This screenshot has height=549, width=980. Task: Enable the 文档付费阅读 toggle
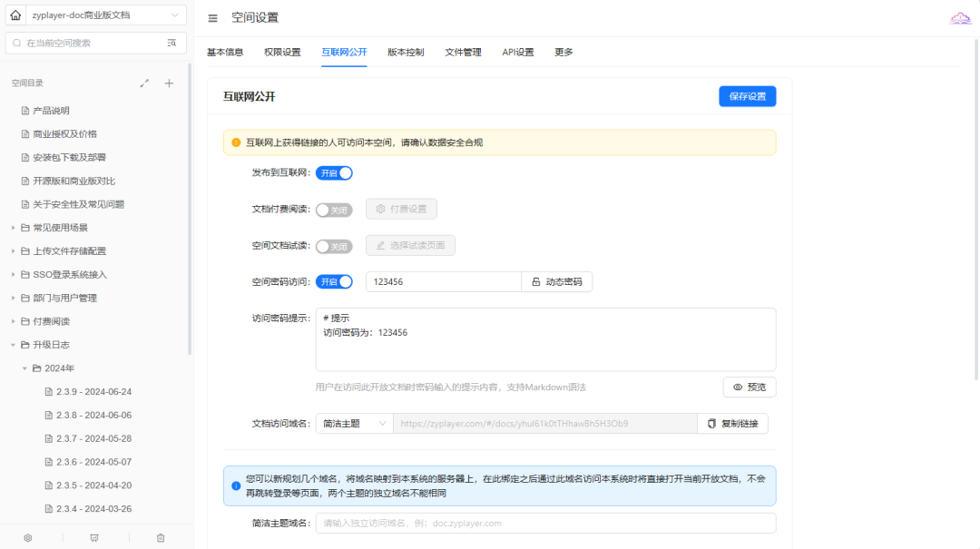[334, 210]
